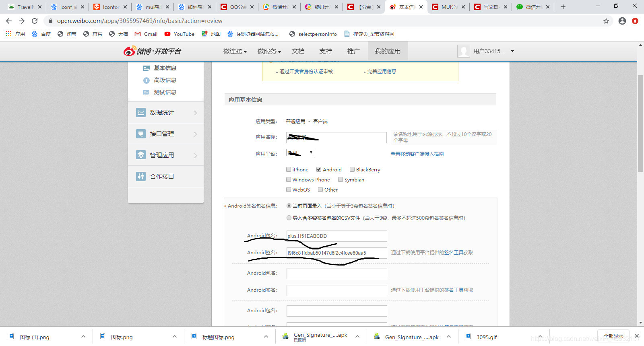This screenshot has height=346, width=644.
Task: Open the 文档 nav item
Action: [298, 51]
